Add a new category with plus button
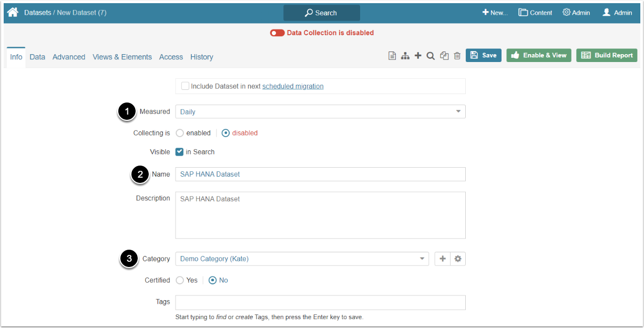 click(443, 259)
